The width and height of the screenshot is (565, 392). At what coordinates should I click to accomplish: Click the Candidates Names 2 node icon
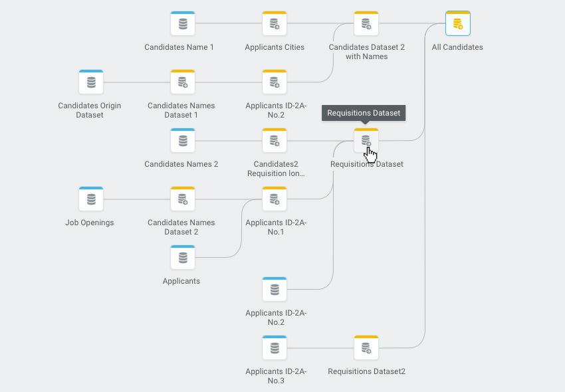(x=183, y=141)
